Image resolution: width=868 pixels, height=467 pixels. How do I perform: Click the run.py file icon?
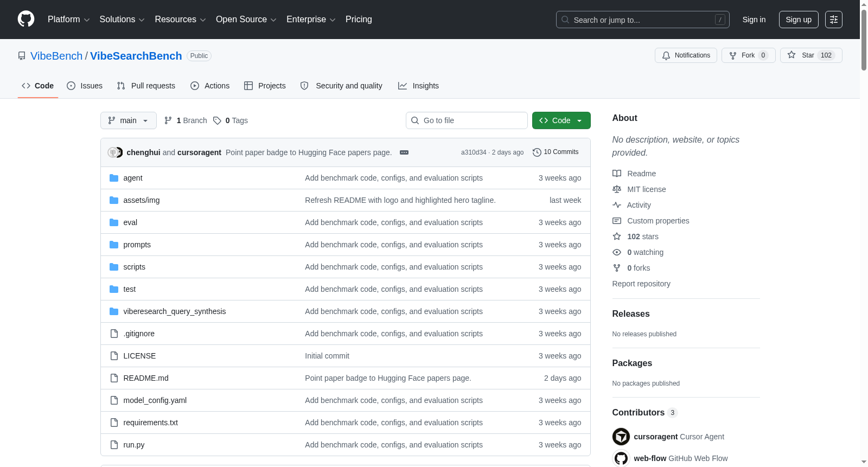(x=114, y=445)
